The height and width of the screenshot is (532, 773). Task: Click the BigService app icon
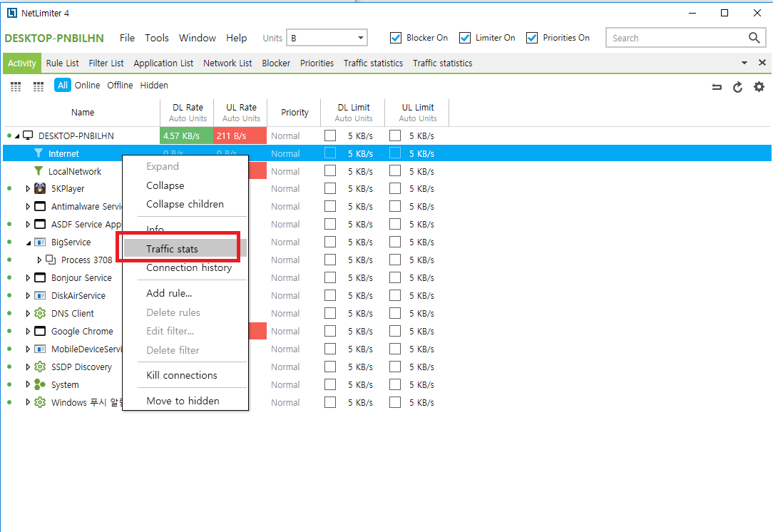tap(40, 242)
